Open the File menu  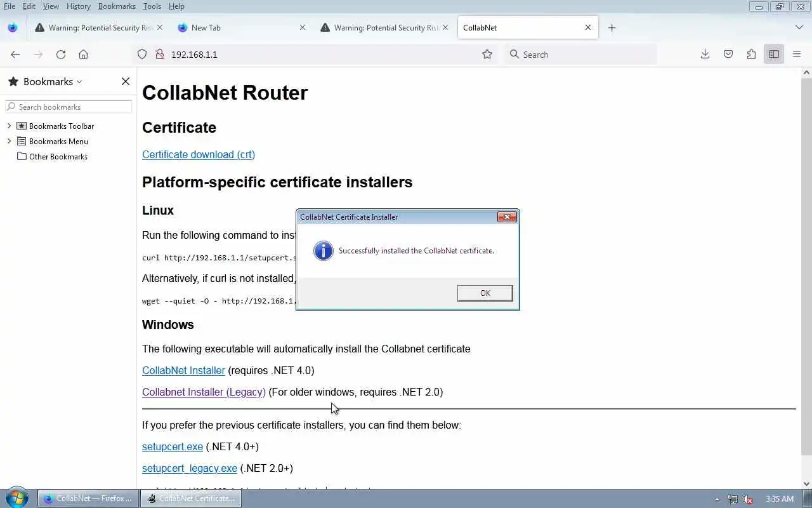tap(10, 6)
